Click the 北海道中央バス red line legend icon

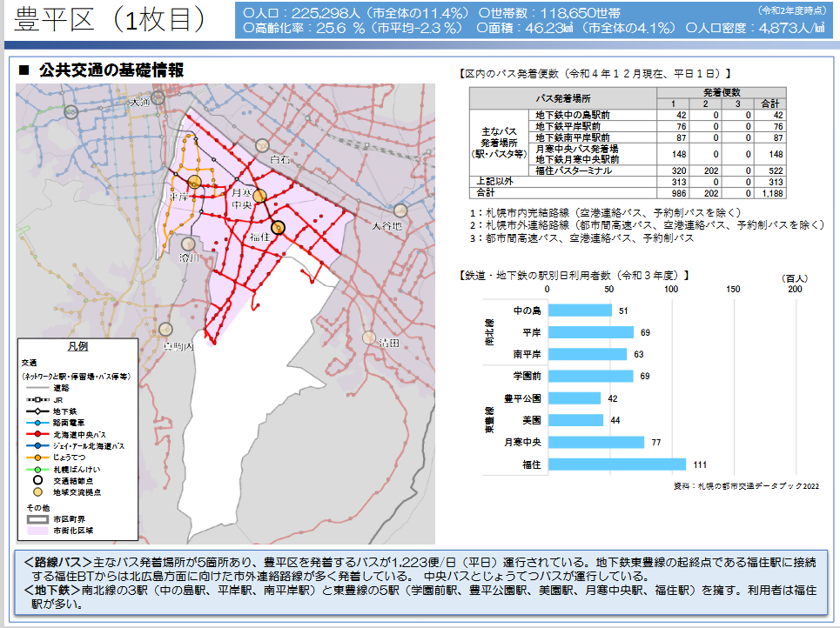[x=37, y=433]
